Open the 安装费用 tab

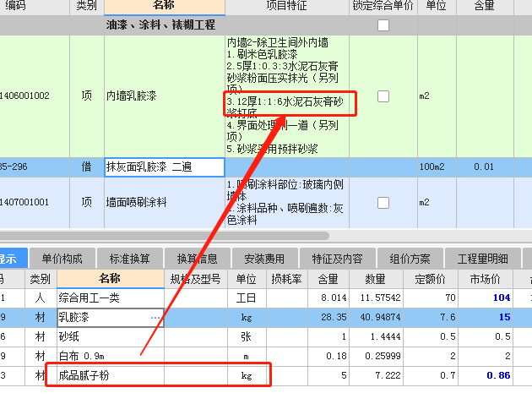(x=264, y=259)
